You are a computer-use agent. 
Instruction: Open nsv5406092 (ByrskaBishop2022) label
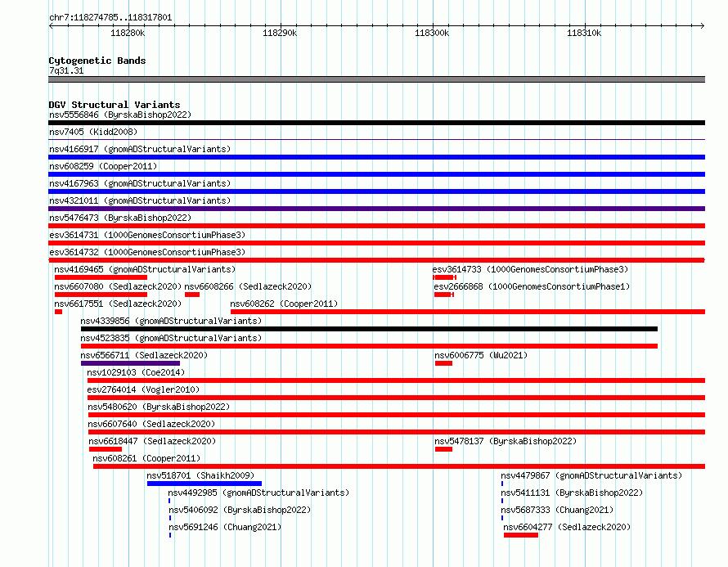pos(240,510)
